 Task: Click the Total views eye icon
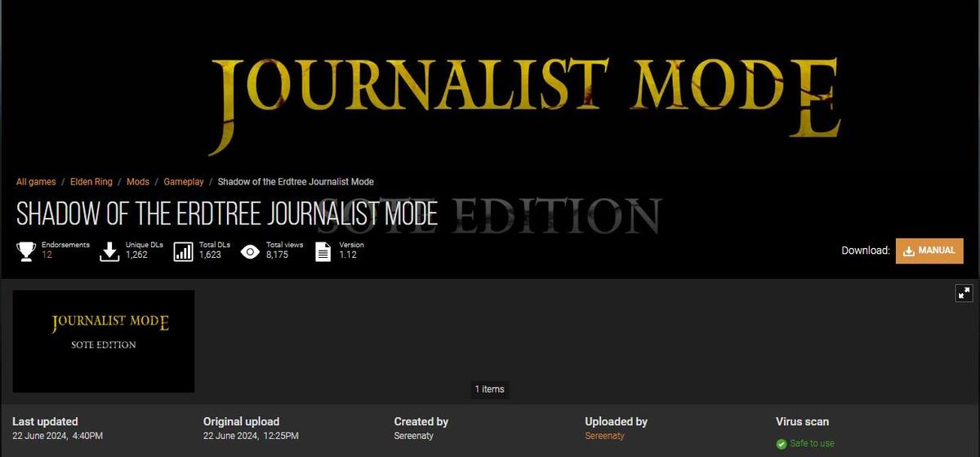tap(250, 251)
